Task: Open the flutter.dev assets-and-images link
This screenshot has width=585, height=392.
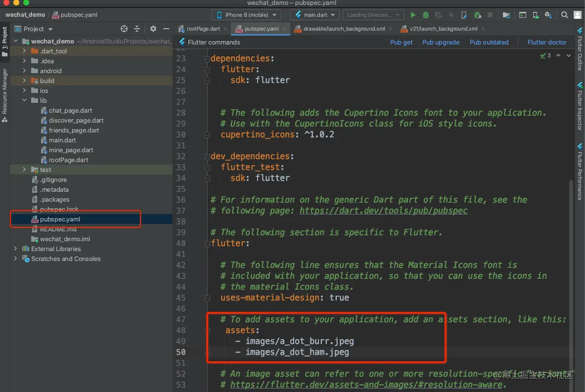Action: pyautogui.click(x=366, y=385)
